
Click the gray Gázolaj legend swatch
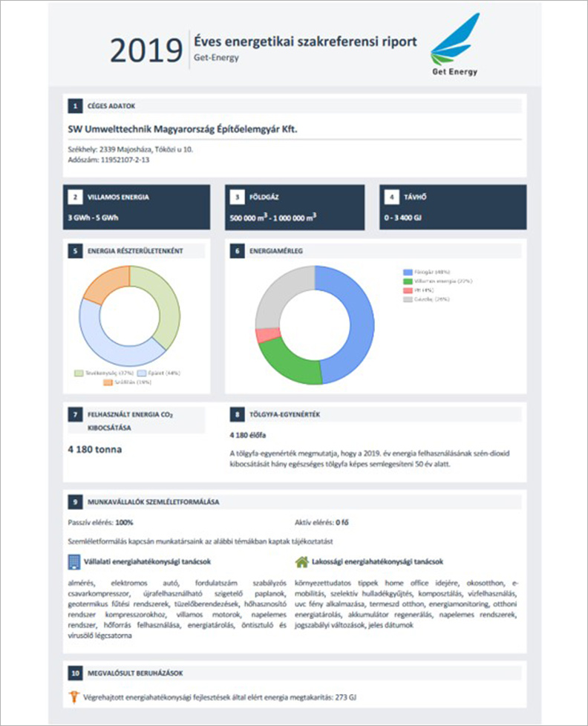click(407, 299)
